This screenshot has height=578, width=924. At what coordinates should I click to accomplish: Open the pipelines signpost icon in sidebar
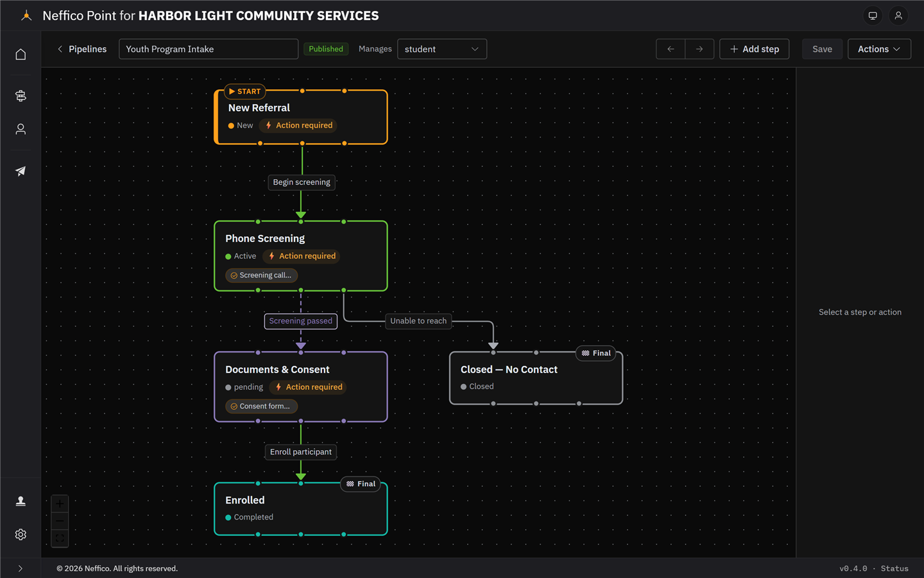pos(21,96)
